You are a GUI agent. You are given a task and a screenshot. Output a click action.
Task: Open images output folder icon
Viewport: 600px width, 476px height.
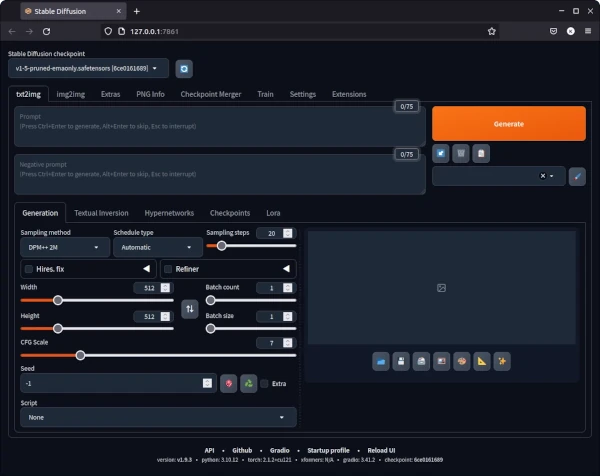pyautogui.click(x=381, y=361)
